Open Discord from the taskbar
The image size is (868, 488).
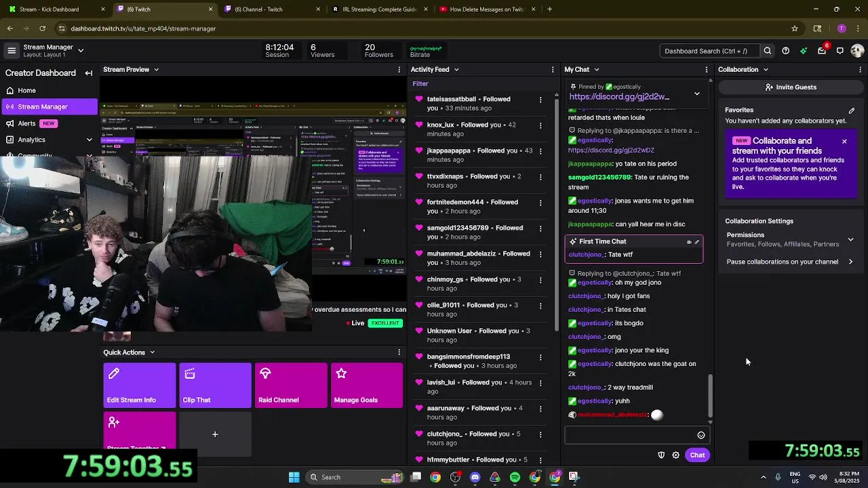click(475, 477)
